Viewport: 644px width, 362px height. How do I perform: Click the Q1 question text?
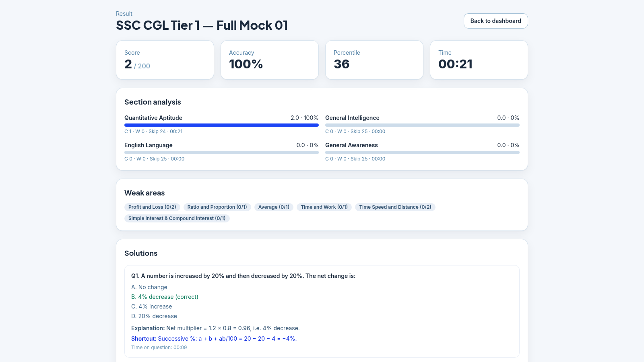(243, 276)
